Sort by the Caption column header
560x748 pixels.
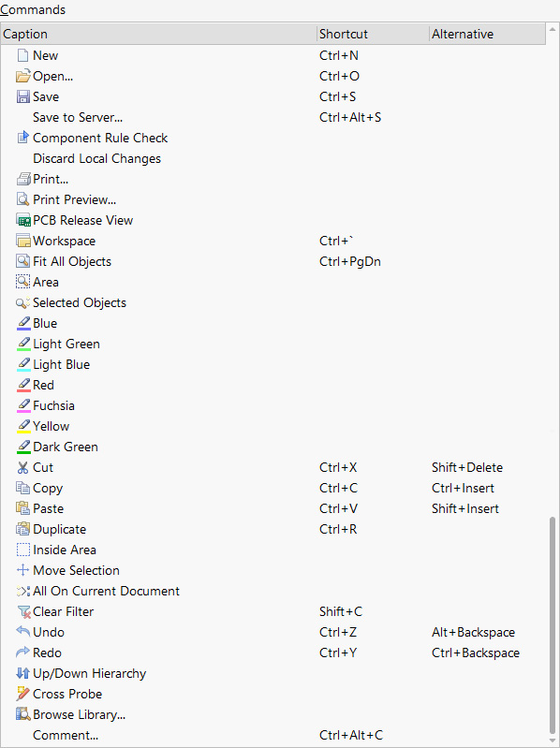(159, 34)
